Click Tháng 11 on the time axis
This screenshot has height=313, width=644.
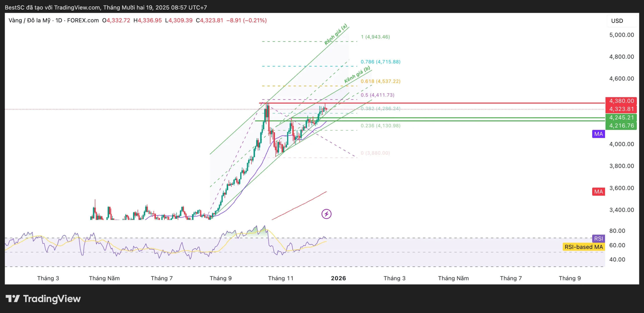281,278
